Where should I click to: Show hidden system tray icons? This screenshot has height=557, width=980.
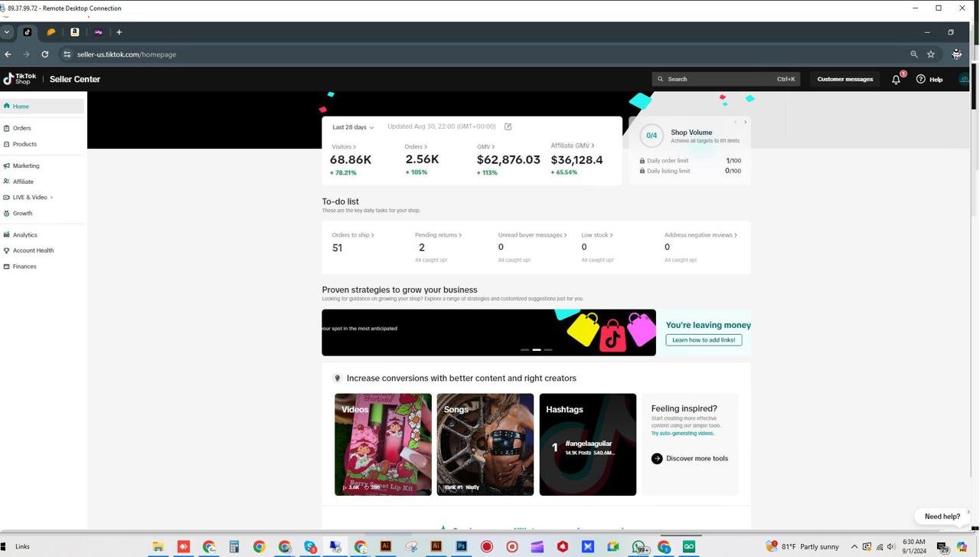pyautogui.click(x=854, y=546)
